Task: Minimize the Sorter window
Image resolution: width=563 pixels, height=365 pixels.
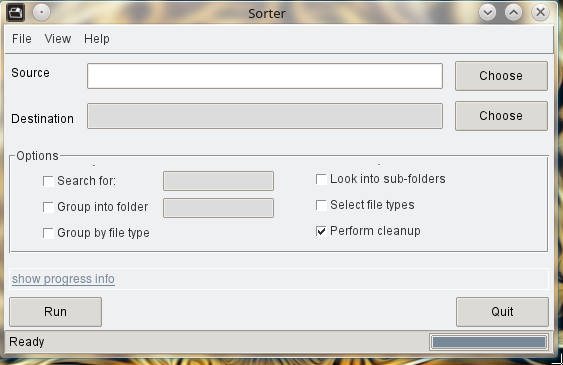Action: pyautogui.click(x=487, y=13)
